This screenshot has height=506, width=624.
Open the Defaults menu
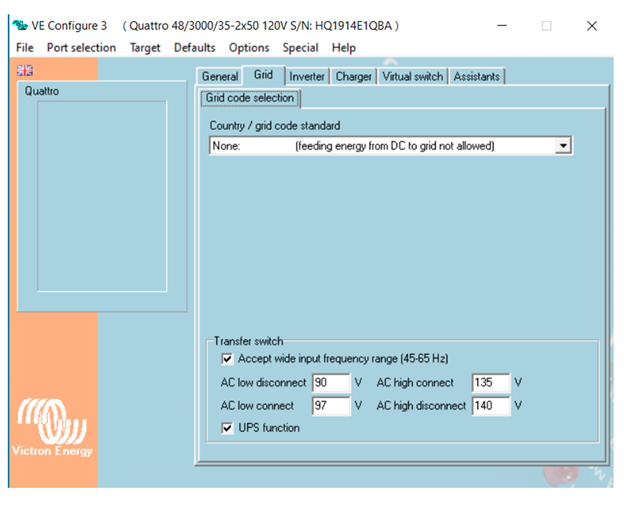click(x=195, y=48)
